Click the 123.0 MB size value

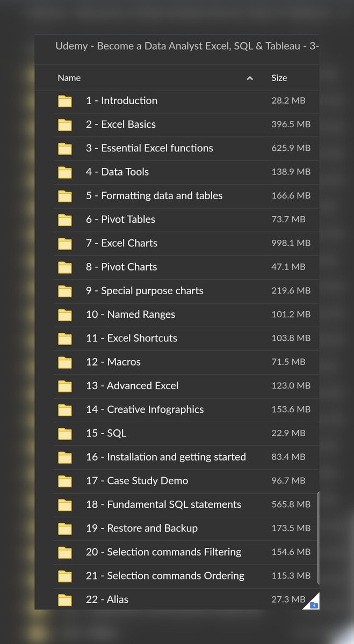click(x=291, y=385)
